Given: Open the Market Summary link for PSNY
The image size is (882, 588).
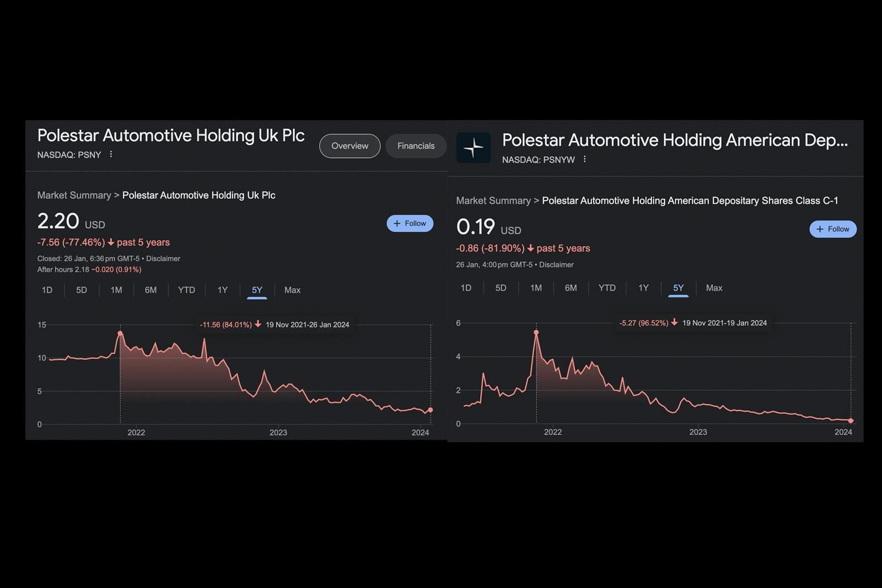Looking at the screenshot, I should pyautogui.click(x=74, y=195).
